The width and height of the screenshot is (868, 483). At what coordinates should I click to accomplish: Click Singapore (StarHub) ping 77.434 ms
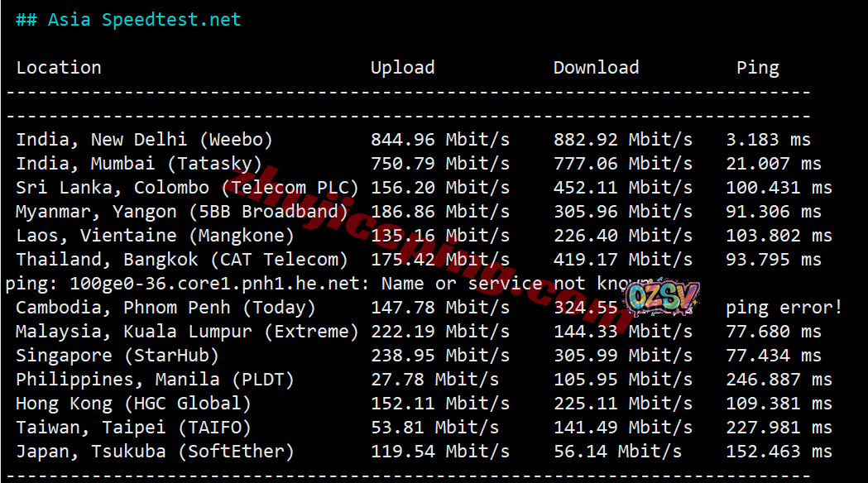[x=773, y=356]
